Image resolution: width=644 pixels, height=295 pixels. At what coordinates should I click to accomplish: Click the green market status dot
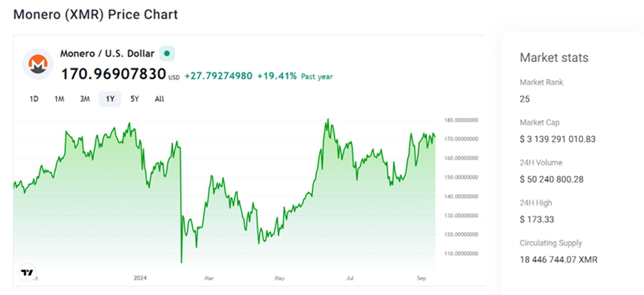click(x=167, y=53)
